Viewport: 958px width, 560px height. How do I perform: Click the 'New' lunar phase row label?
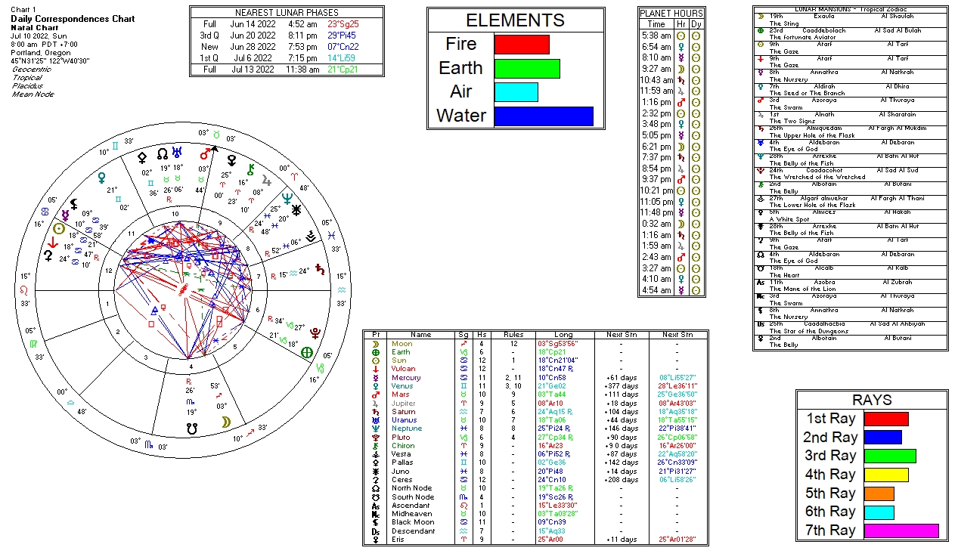(x=209, y=47)
